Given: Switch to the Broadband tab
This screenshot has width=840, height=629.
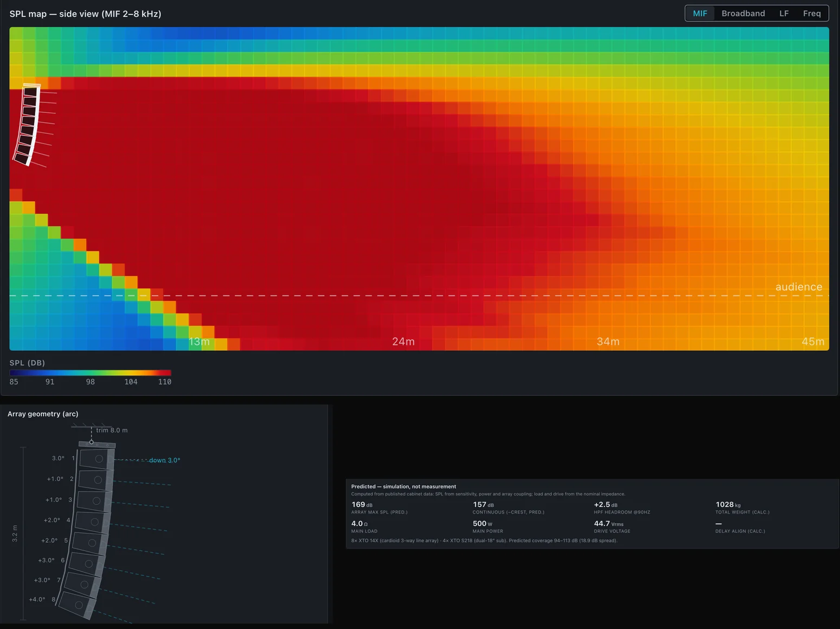Looking at the screenshot, I should (x=743, y=14).
